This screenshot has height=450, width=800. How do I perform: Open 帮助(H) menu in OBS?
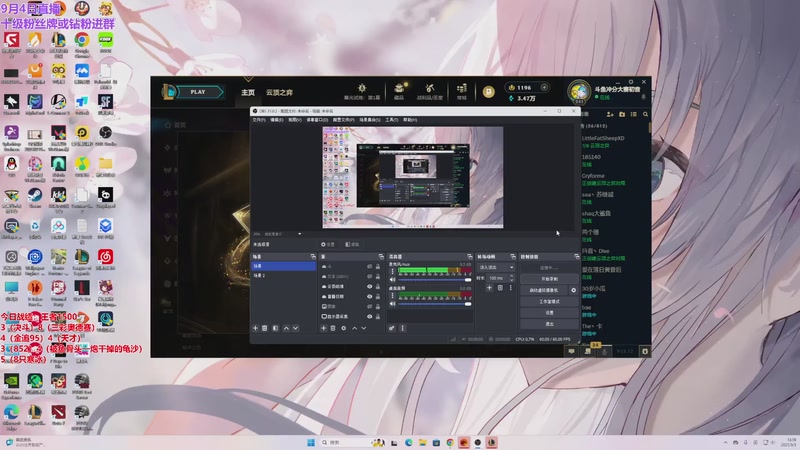pyautogui.click(x=410, y=120)
